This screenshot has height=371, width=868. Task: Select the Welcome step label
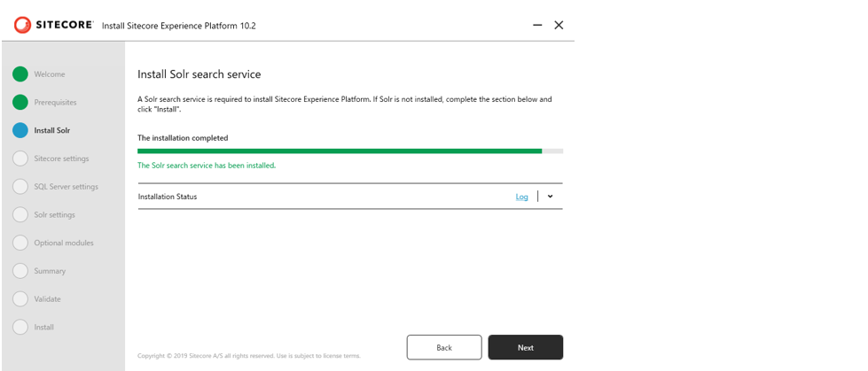(50, 74)
